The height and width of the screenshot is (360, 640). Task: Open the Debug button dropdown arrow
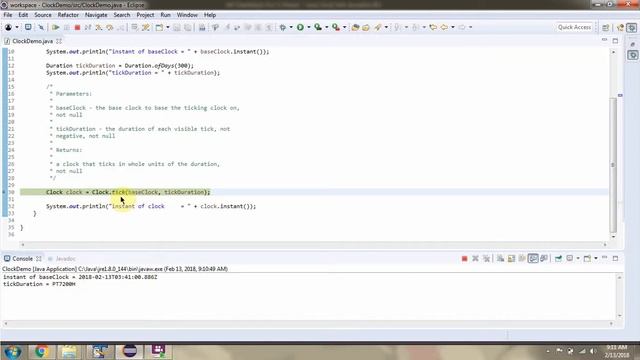[x=291, y=27]
